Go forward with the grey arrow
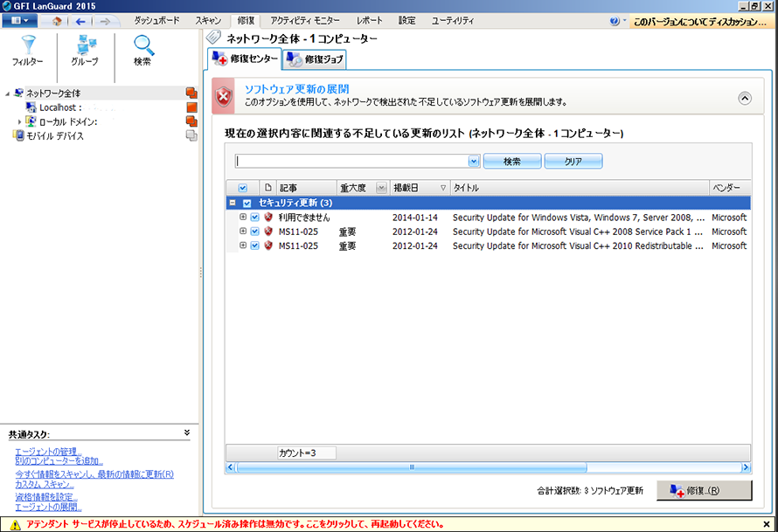Image resolution: width=778 pixels, height=532 pixels. [105, 21]
